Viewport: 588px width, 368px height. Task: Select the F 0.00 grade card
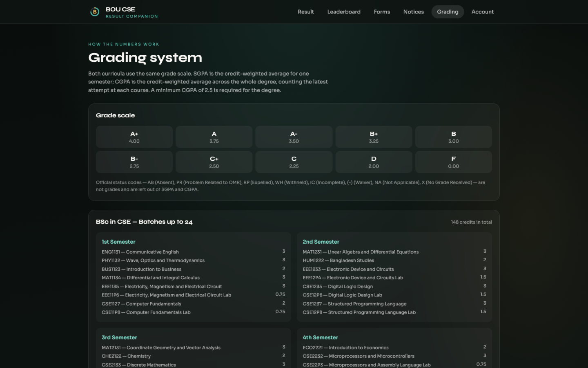pos(454,162)
